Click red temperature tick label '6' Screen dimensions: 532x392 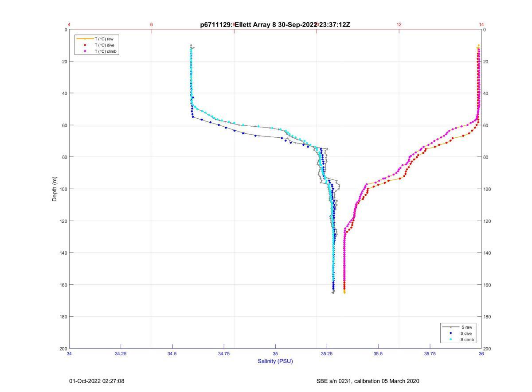tap(152, 24)
